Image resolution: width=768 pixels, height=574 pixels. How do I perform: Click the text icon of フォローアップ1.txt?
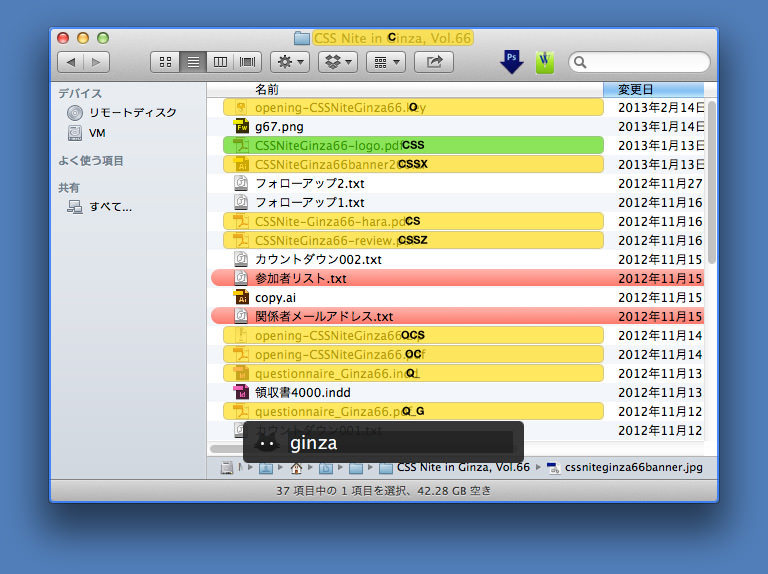point(241,202)
